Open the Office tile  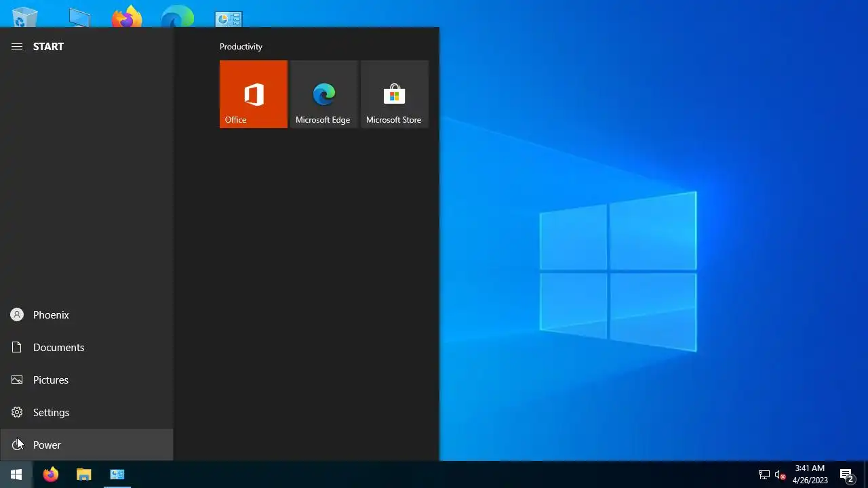pos(254,94)
